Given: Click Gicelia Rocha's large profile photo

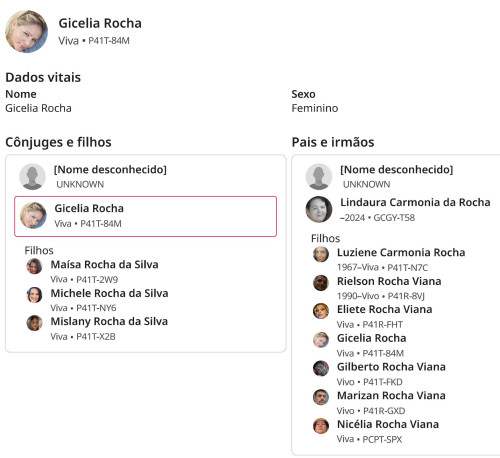Looking at the screenshot, I should click(27, 31).
